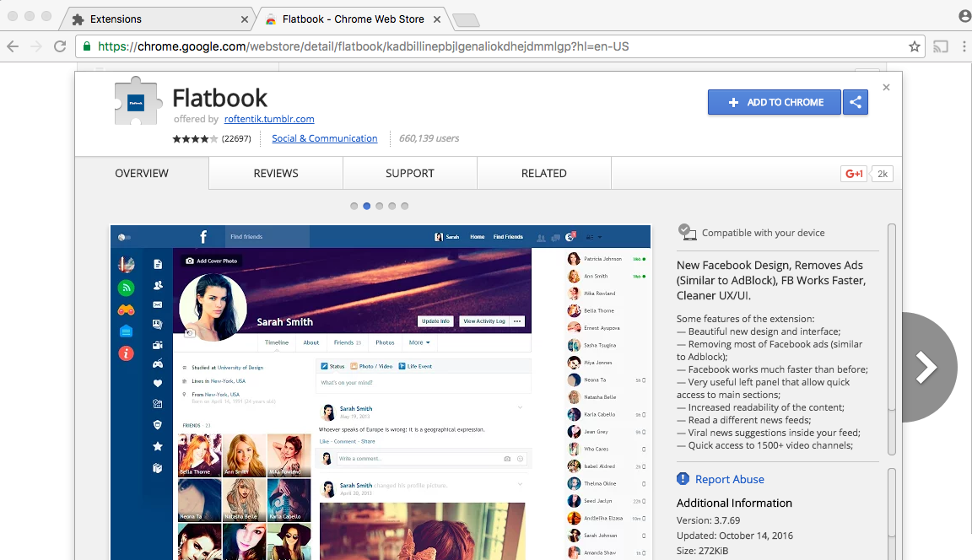Click the browser forward arrow
This screenshot has height=560, width=972.
pyautogui.click(x=36, y=46)
